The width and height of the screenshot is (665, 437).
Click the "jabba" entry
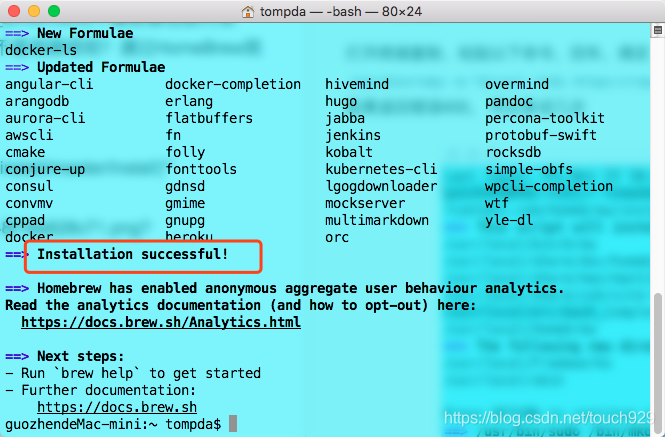tap(345, 118)
